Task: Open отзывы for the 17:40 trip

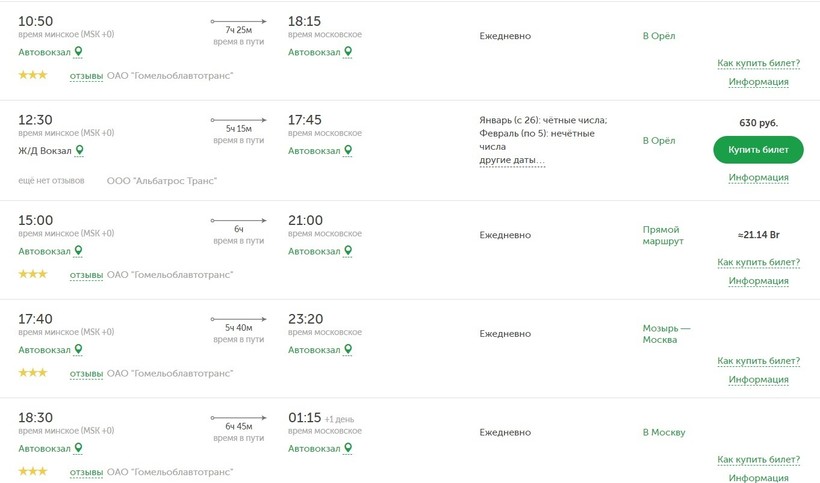Action: (x=86, y=374)
